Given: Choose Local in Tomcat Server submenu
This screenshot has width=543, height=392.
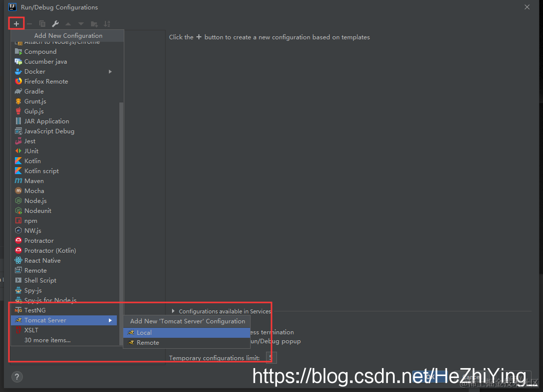Looking at the screenshot, I should [x=186, y=333].
